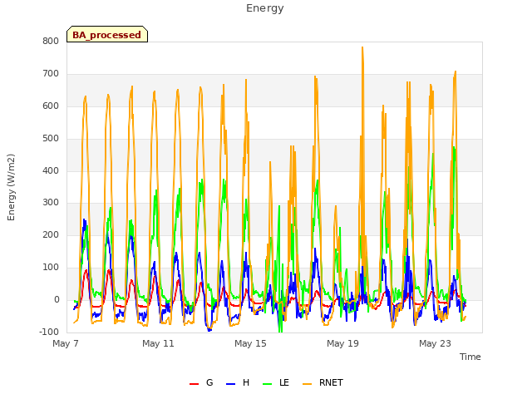The height and width of the screenshot is (399, 532).
Task: Click the tallest RNET peak near May 20
Action: pyautogui.click(x=362, y=48)
